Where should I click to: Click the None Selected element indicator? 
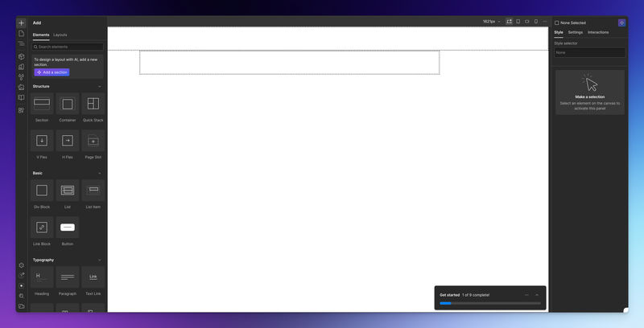click(570, 23)
